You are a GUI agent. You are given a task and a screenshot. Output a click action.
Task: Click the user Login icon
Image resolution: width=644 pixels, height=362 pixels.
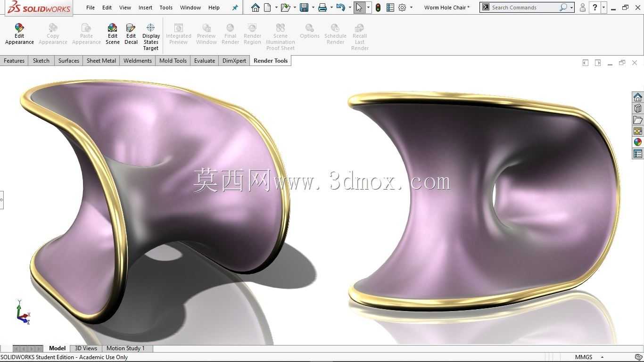click(x=583, y=8)
